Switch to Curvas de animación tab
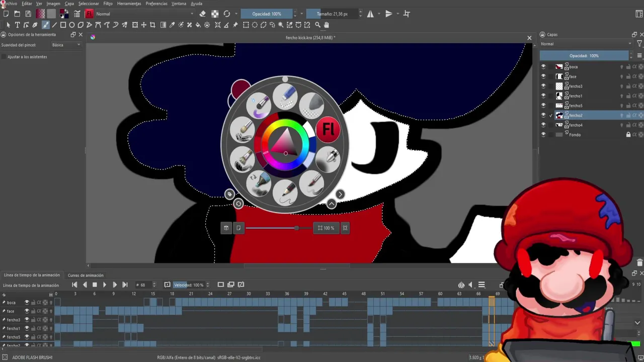This screenshot has height=362, width=644. (86, 275)
